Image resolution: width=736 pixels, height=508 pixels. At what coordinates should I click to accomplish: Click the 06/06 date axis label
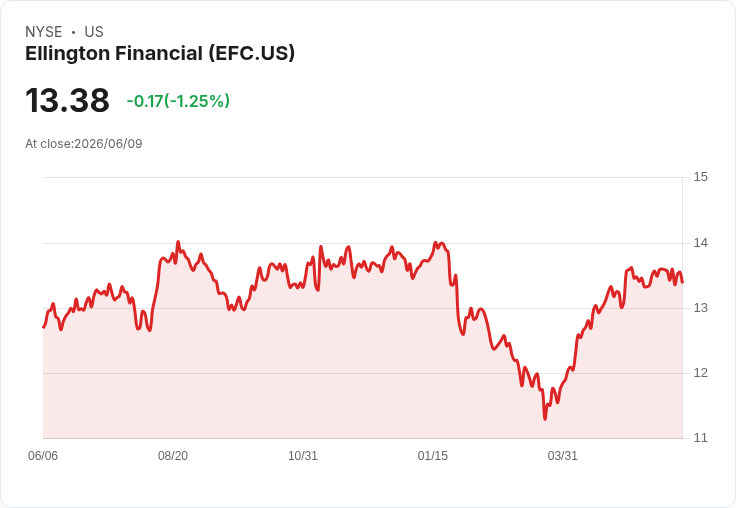[x=43, y=456]
